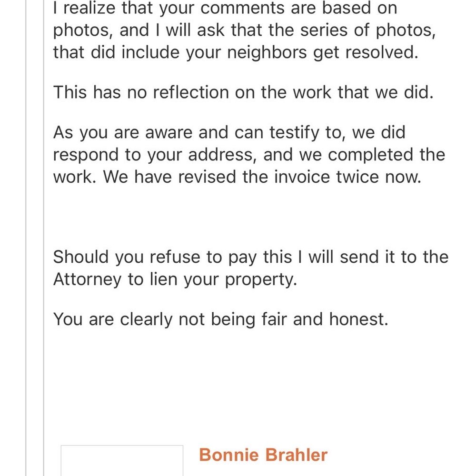476x476 pixels.
Task: Click the word "neighbors" in the first paragraph
Action: 267,52
